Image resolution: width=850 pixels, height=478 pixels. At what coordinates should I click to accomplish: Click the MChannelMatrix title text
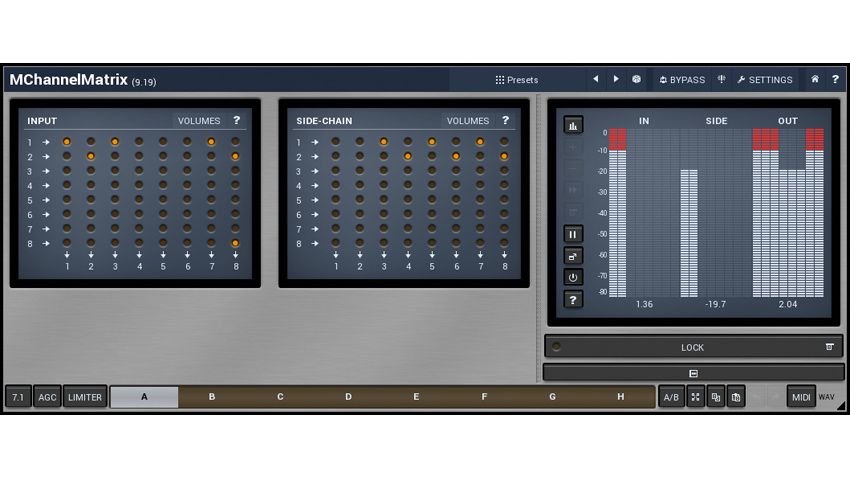[69, 80]
